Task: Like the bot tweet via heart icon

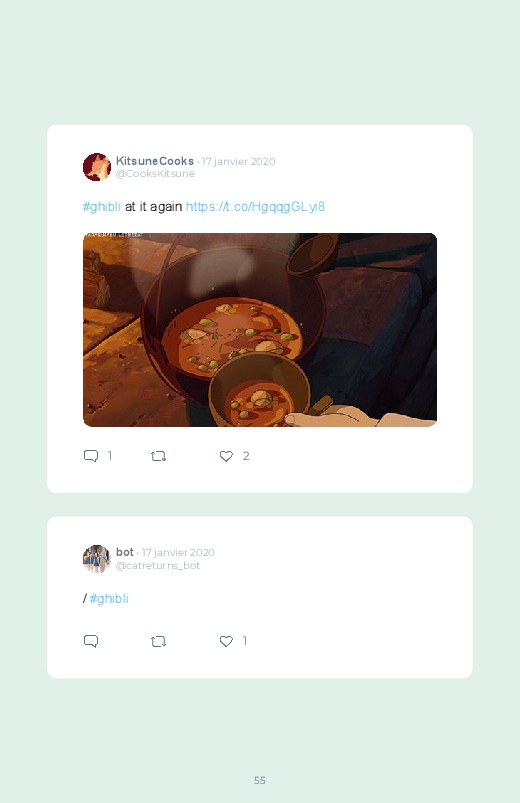Action: pos(226,641)
